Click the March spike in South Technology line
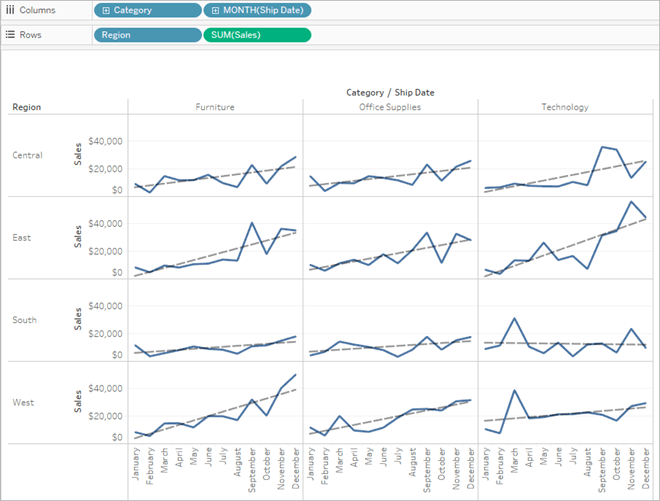The width and height of the screenshot is (660, 501). point(514,318)
